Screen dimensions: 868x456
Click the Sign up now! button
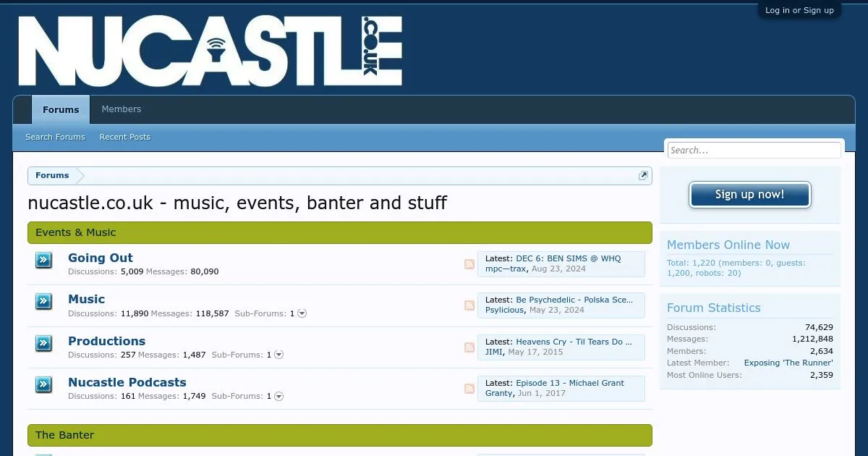pyautogui.click(x=750, y=195)
